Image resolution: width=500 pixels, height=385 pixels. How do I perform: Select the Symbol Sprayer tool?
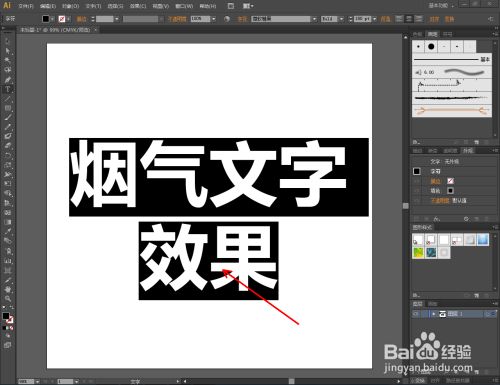(x=8, y=250)
